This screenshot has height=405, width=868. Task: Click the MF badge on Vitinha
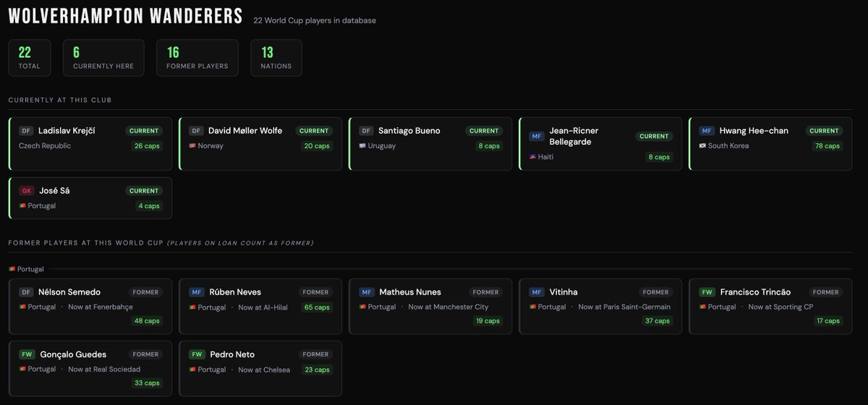(x=537, y=292)
